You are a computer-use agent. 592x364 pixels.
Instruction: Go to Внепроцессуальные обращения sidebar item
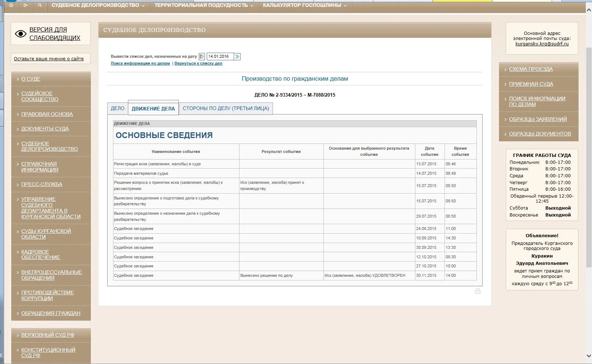(51, 275)
